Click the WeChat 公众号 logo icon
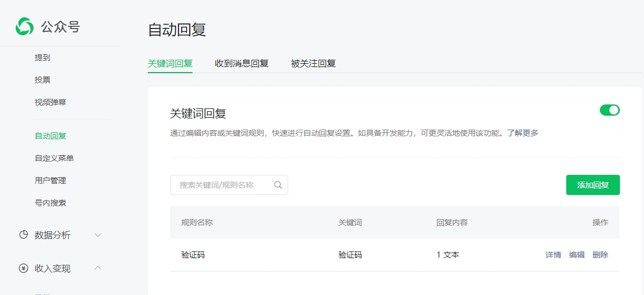 point(25,26)
